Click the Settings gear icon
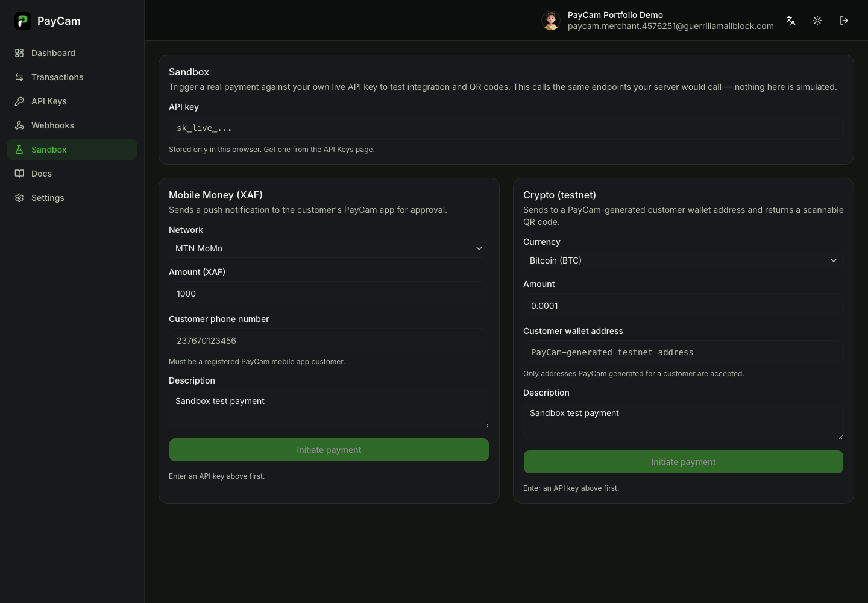 coord(19,198)
